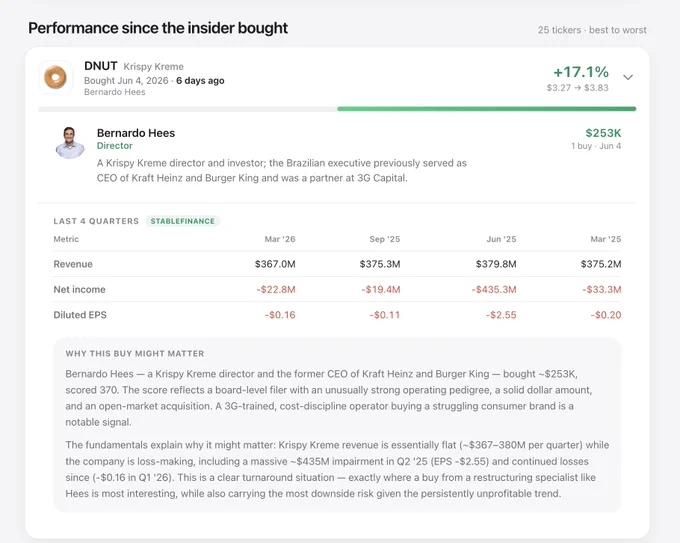
Task: Click the Metric column header
Action: tap(66, 239)
